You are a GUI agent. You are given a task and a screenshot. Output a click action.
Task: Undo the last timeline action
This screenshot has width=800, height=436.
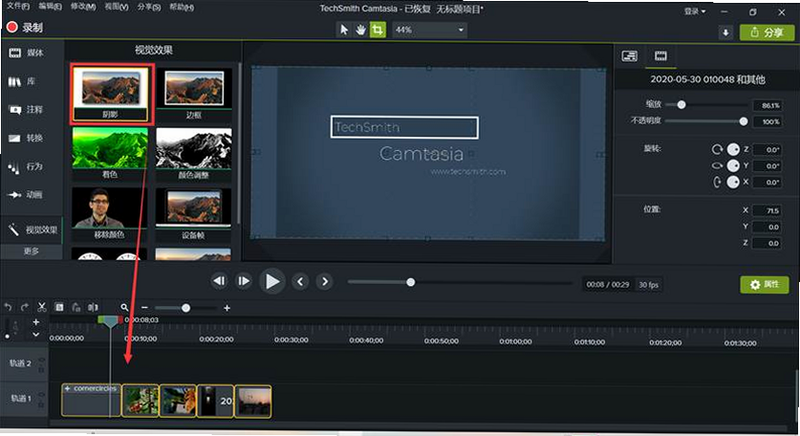coord(8,307)
